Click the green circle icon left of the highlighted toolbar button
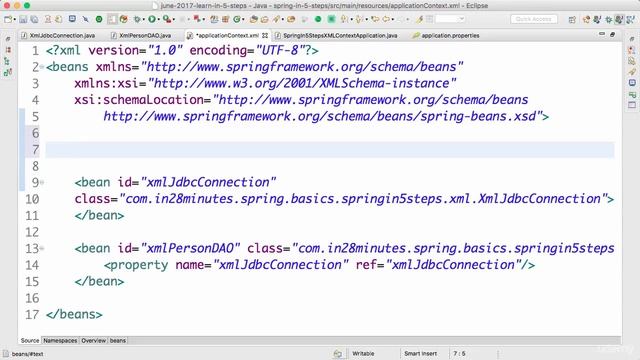The height and width of the screenshot is (360, 640). (x=99, y=19)
